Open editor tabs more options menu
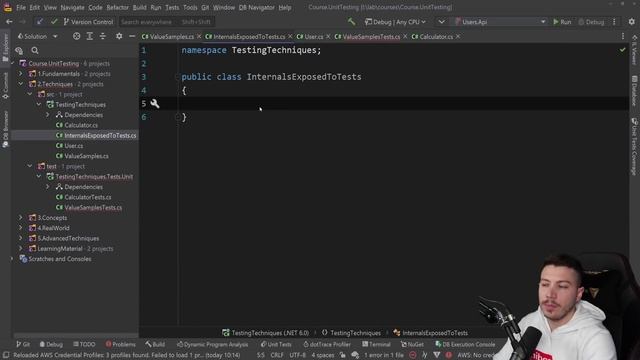This screenshot has width=640, height=360. (x=623, y=37)
